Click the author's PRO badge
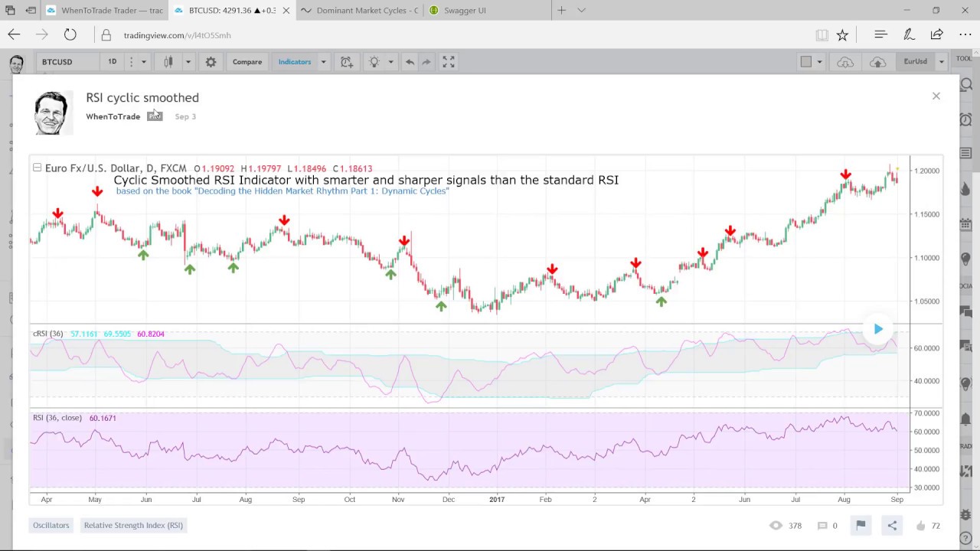The image size is (980, 551). coord(155,116)
